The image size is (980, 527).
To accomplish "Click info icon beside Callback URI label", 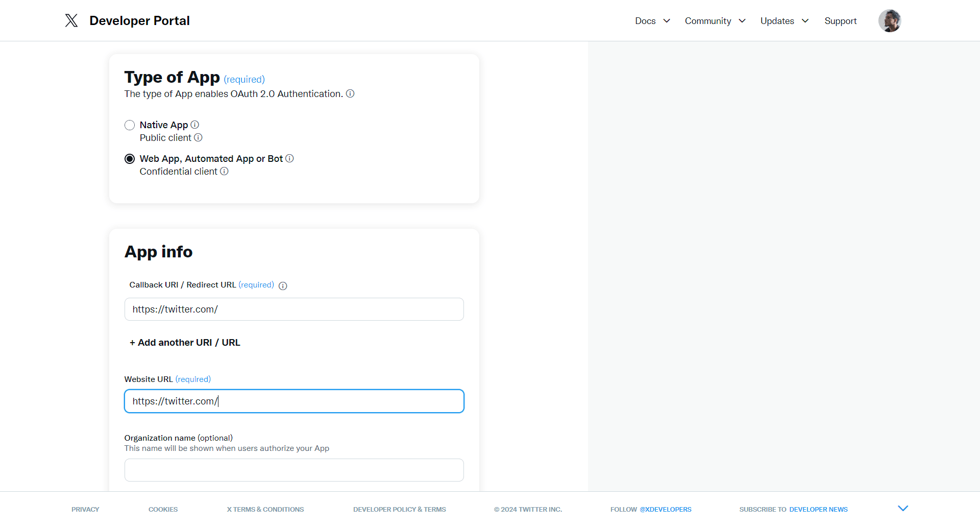I will click(x=283, y=285).
